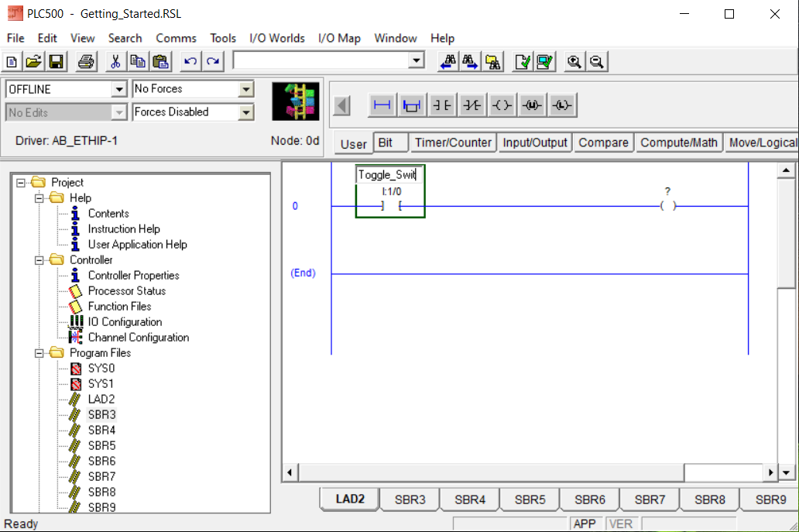
Task: Insert a new rung instruction
Action: [x=382, y=105]
